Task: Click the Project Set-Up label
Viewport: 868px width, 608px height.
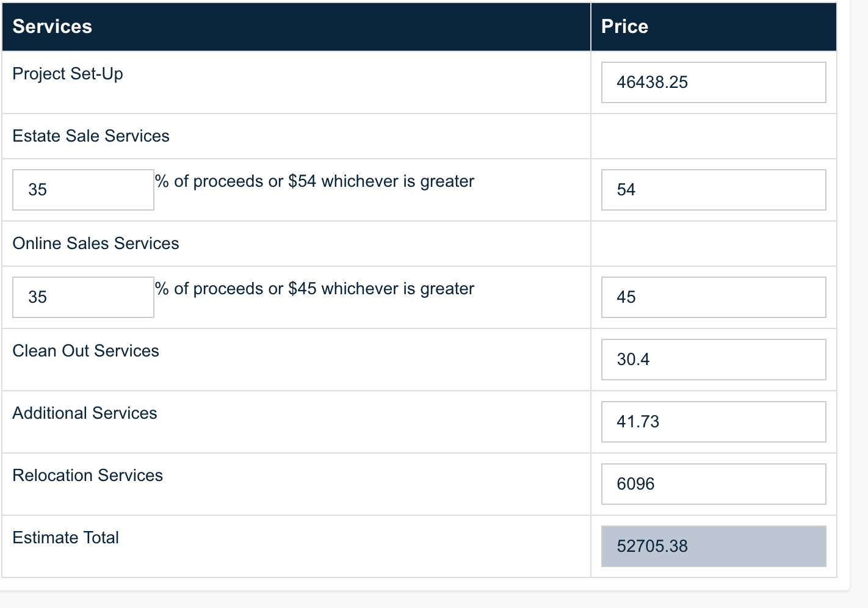Action: click(68, 74)
